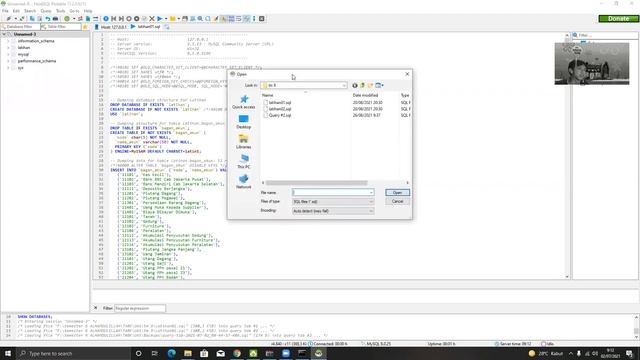Open the Query menu
The height and width of the screenshot is (360, 640).
coord(46,11)
